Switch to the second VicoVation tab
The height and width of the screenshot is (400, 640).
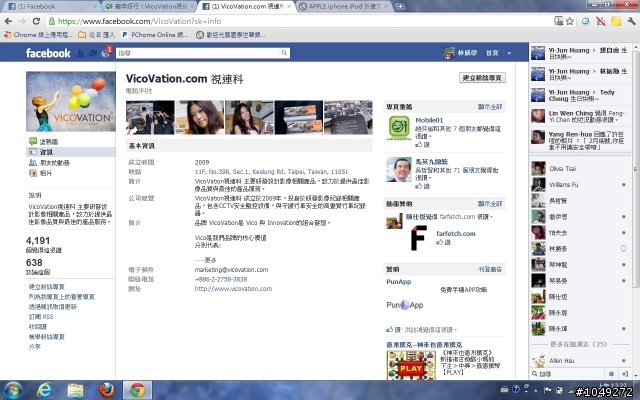[246, 7]
